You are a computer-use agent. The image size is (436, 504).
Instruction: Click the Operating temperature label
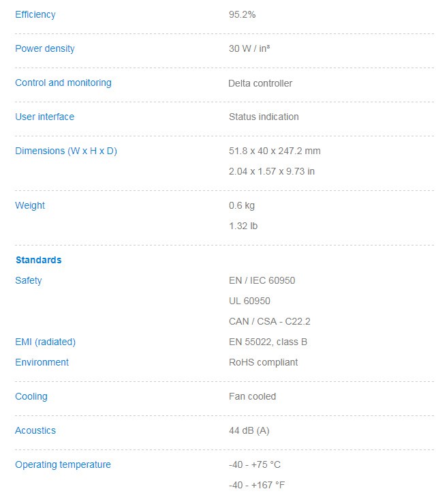pyautogui.click(x=63, y=464)
